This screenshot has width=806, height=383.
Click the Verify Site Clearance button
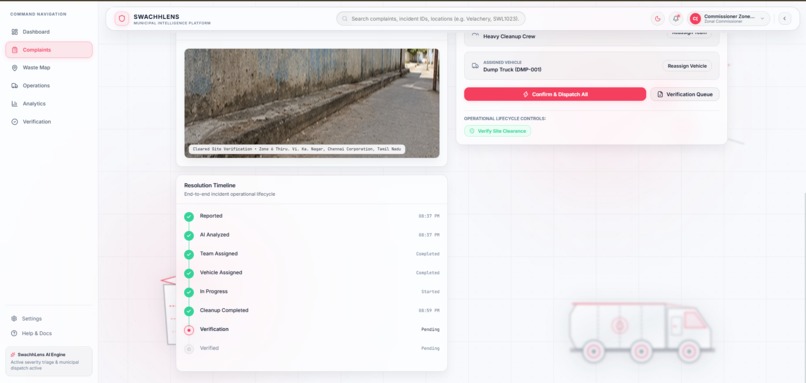tap(498, 131)
